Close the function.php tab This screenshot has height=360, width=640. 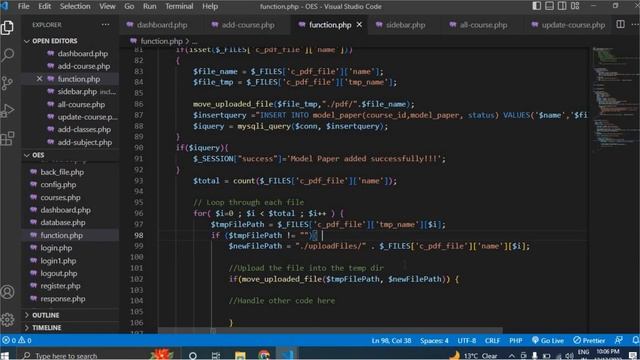coord(359,25)
